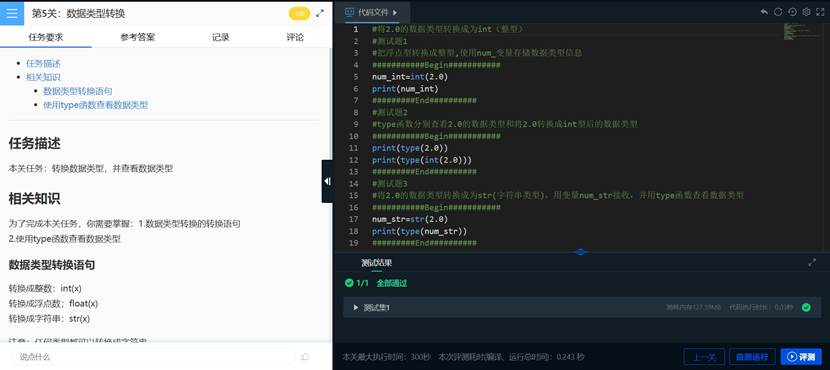The height and width of the screenshot is (370, 830).
Task: Click code line print(type(2.0))
Action: coord(410,148)
